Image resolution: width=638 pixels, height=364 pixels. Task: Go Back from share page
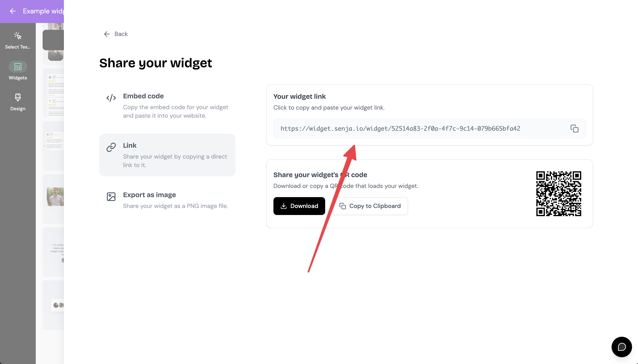point(116,34)
